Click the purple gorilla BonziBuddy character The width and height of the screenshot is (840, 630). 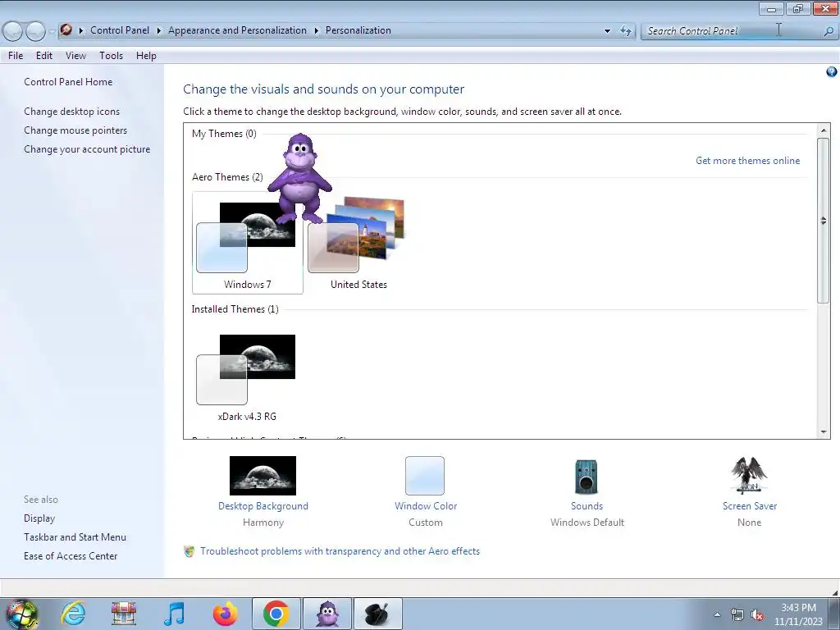[x=300, y=178]
